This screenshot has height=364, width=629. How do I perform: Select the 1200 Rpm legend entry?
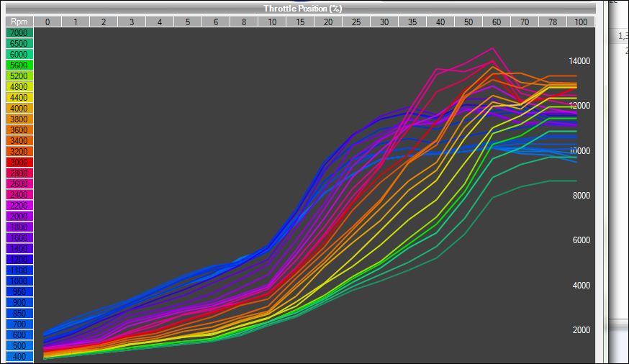(19, 260)
